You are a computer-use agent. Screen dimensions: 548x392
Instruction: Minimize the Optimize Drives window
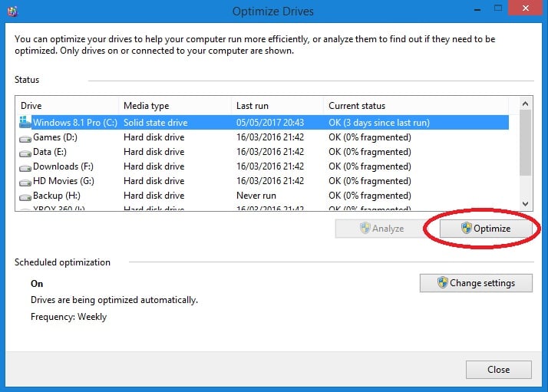(x=475, y=11)
